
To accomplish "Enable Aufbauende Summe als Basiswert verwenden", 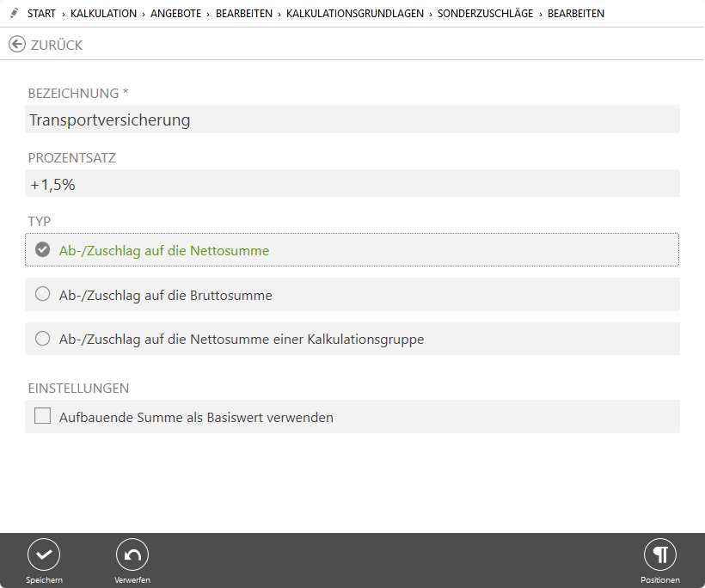I will coord(42,417).
